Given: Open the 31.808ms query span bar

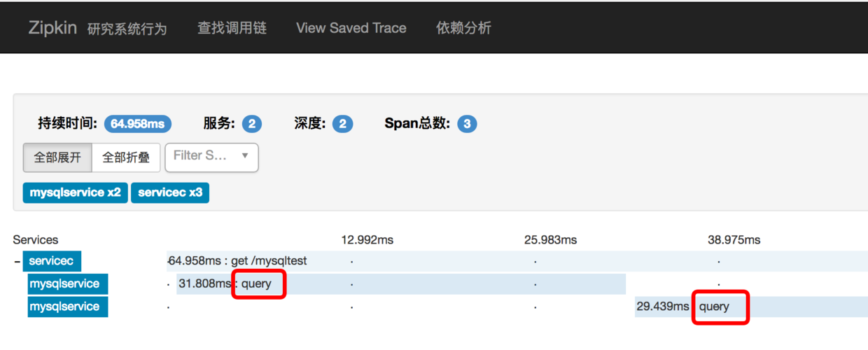Looking at the screenshot, I should [x=401, y=283].
